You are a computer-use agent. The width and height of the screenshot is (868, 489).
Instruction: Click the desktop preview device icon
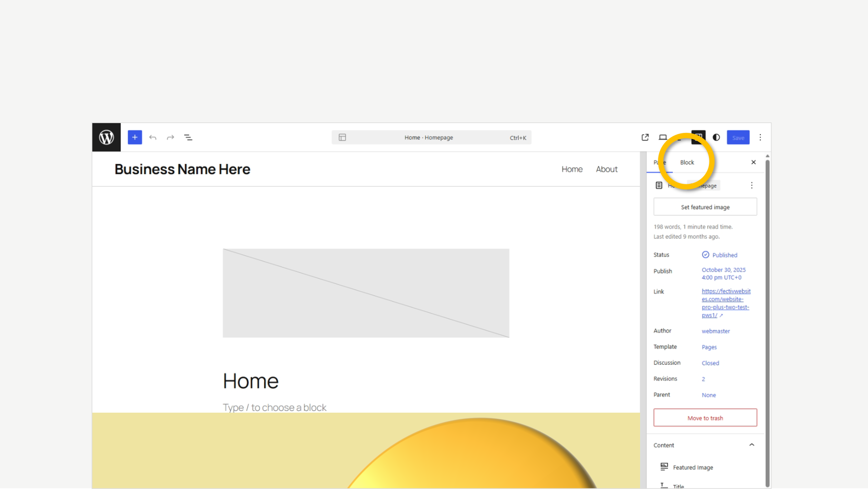pos(663,137)
